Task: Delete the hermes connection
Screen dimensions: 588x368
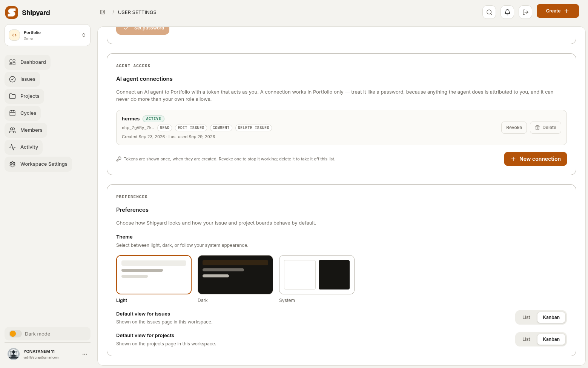Action: point(545,128)
